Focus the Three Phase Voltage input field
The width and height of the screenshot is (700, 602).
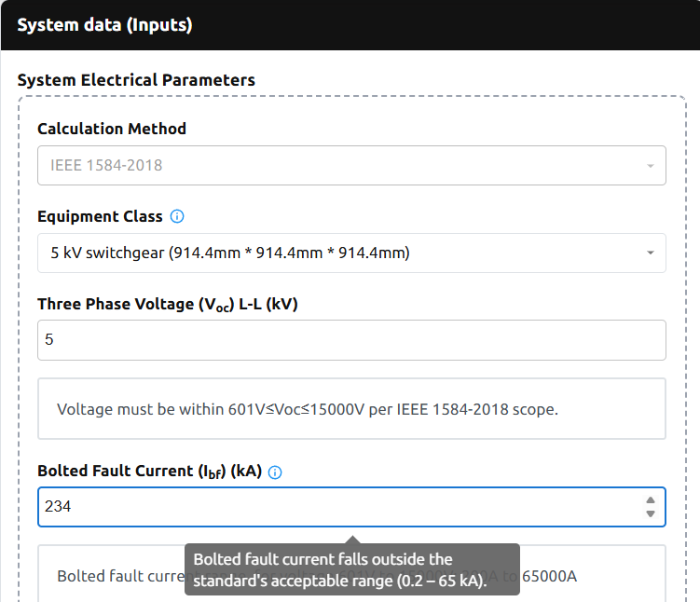pyautogui.click(x=351, y=340)
